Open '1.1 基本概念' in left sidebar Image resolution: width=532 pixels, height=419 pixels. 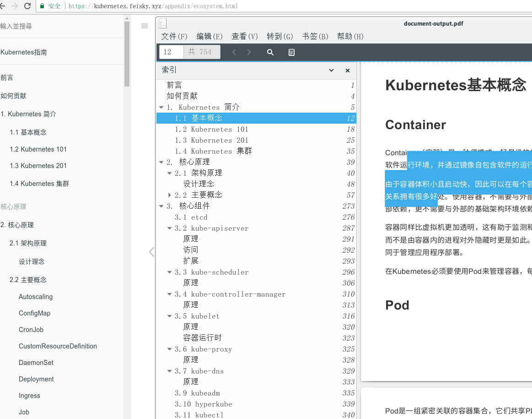[x=28, y=132]
